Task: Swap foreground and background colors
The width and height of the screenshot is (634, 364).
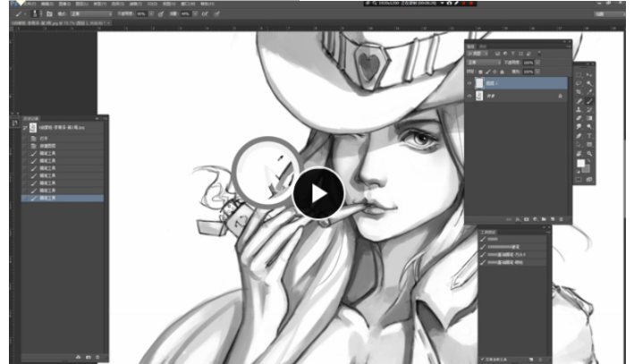Action: pyautogui.click(x=588, y=160)
